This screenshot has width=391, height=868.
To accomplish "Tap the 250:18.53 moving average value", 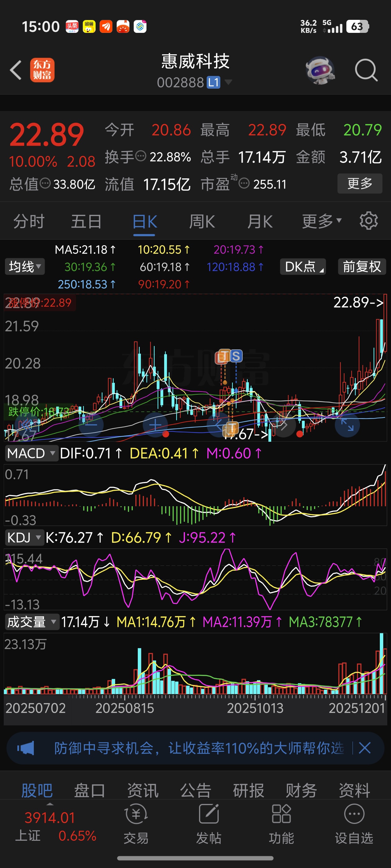I will coord(87,284).
